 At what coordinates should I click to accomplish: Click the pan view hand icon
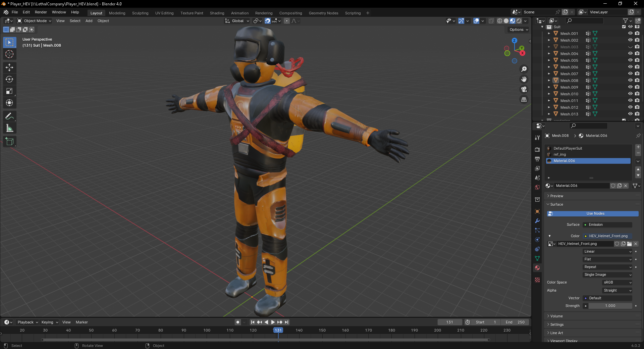(x=524, y=79)
